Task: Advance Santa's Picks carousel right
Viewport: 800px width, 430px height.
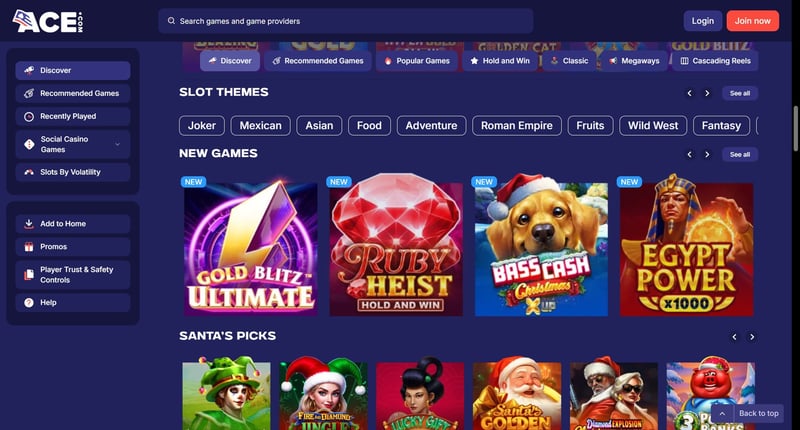Action: (x=752, y=337)
